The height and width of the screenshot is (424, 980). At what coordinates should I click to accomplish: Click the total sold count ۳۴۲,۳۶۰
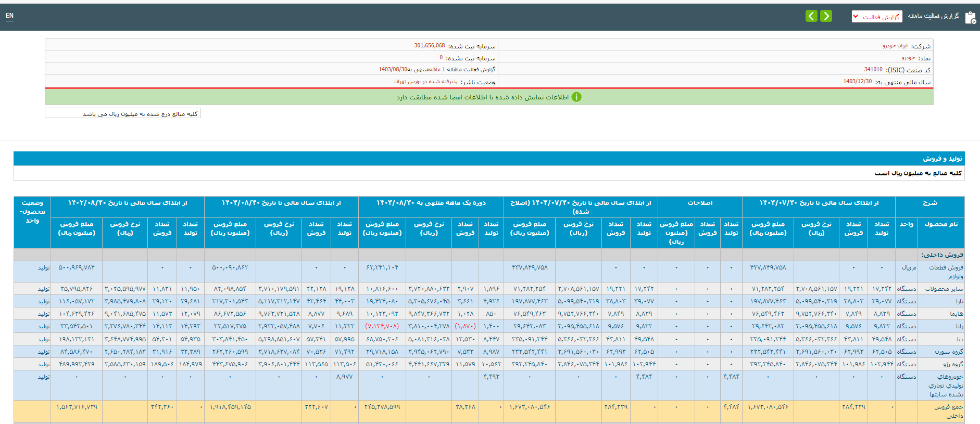tap(162, 407)
